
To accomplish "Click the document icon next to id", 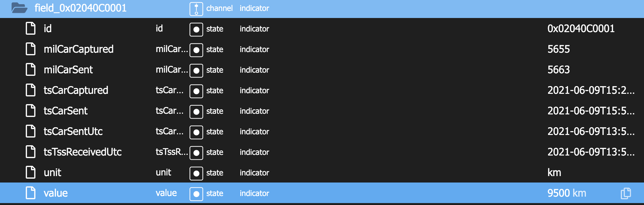I will (x=31, y=29).
